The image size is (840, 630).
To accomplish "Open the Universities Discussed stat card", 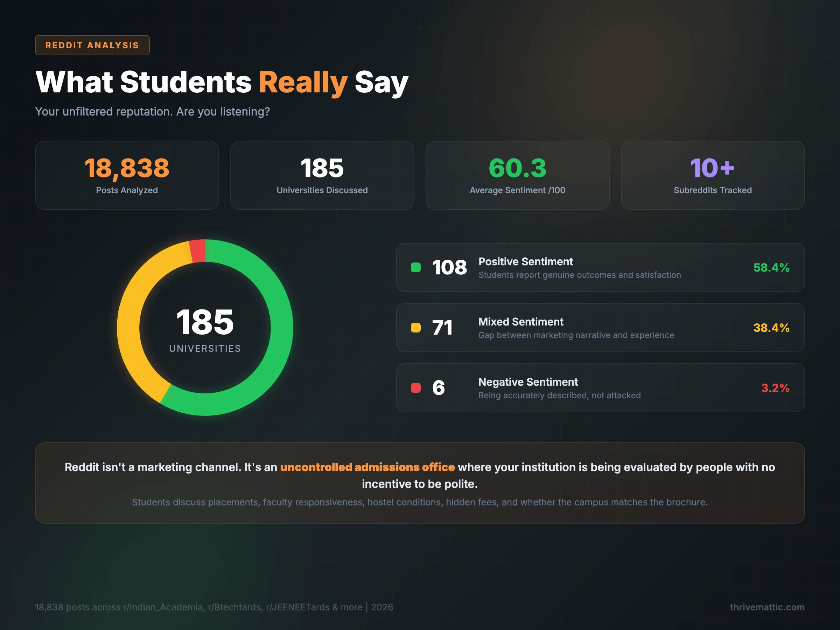I will pos(322,175).
